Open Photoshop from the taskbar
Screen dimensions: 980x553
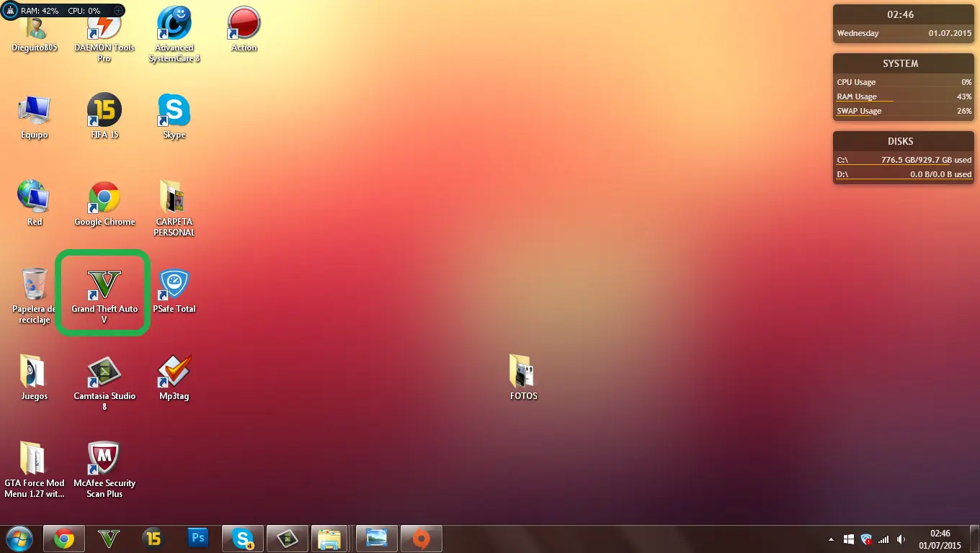tap(197, 539)
